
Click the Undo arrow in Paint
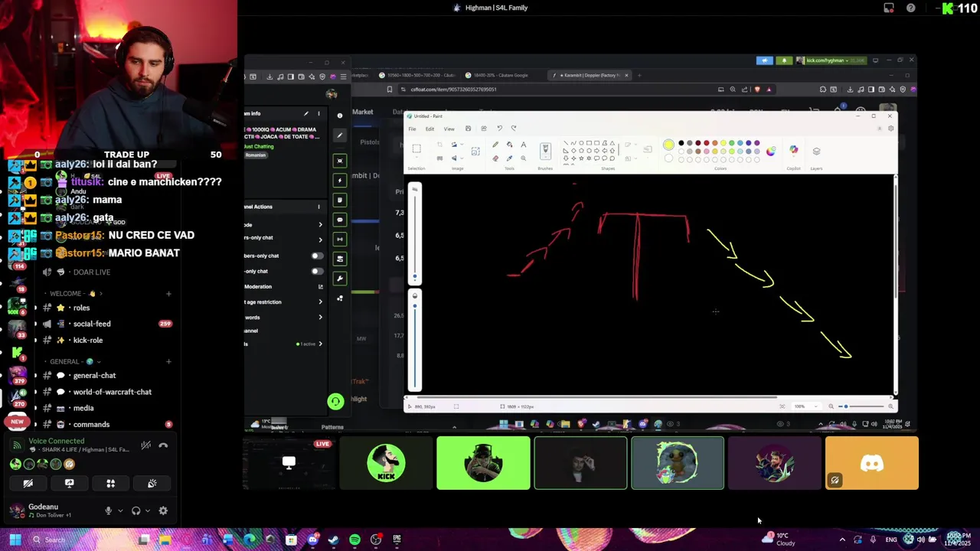click(499, 129)
